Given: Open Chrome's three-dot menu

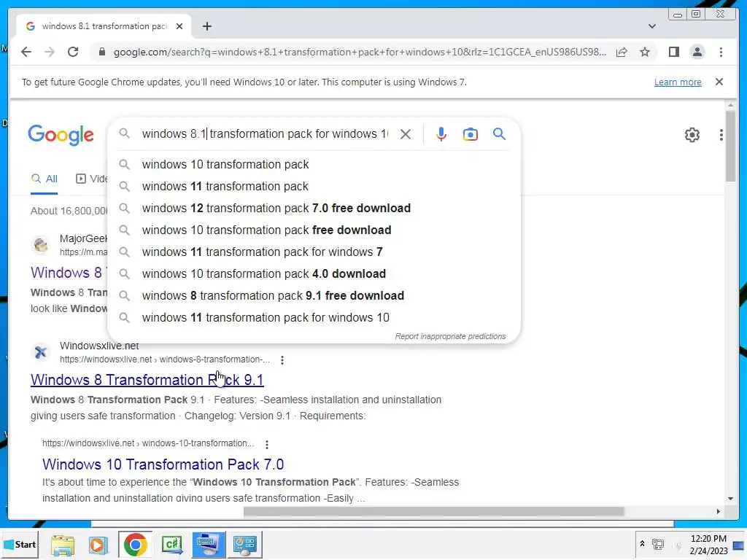Looking at the screenshot, I should 721,52.
